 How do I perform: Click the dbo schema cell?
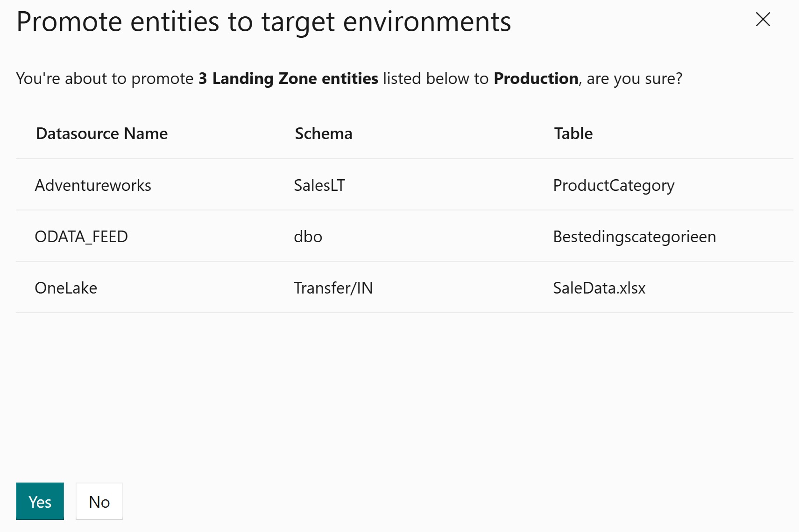(x=308, y=237)
